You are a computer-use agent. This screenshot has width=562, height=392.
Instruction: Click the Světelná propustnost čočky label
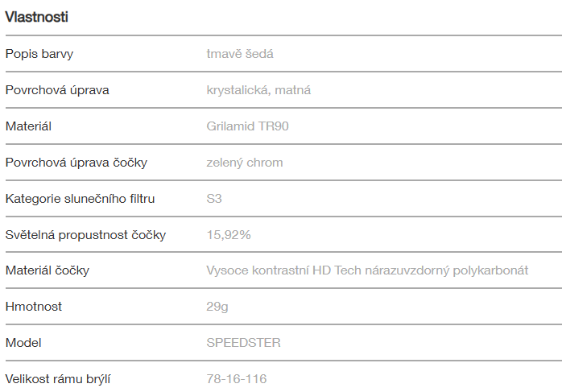[85, 235]
